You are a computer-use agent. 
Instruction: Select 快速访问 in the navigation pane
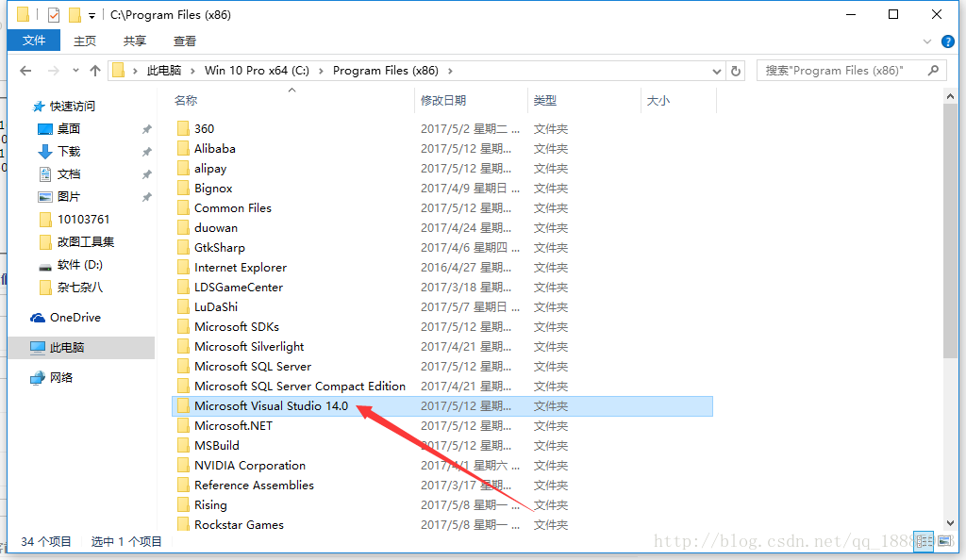[72, 107]
